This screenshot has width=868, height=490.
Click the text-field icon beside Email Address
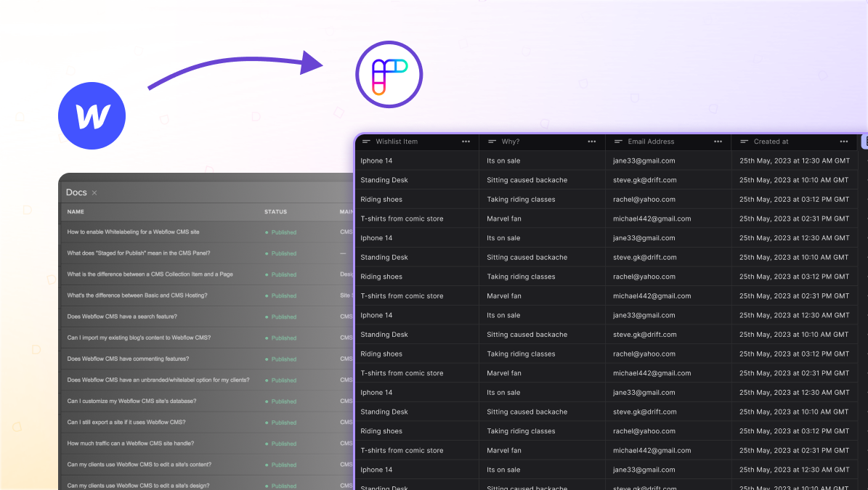[618, 142]
